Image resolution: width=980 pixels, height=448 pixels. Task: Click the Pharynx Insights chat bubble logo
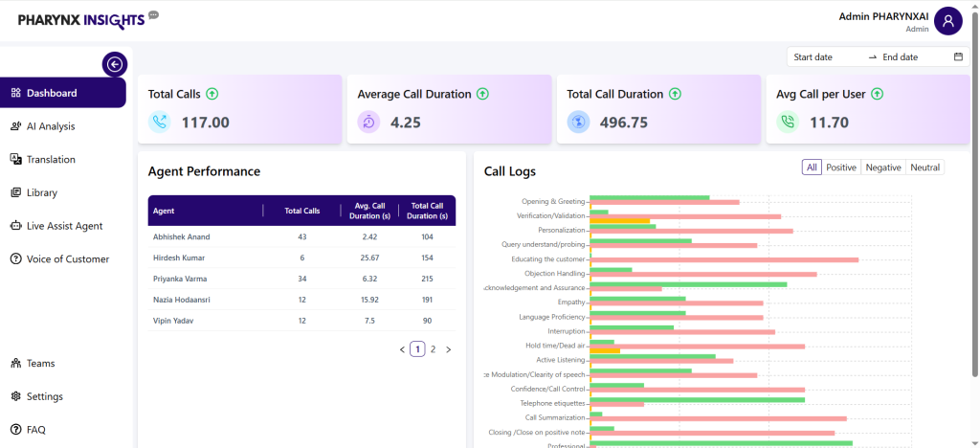pyautogui.click(x=154, y=15)
